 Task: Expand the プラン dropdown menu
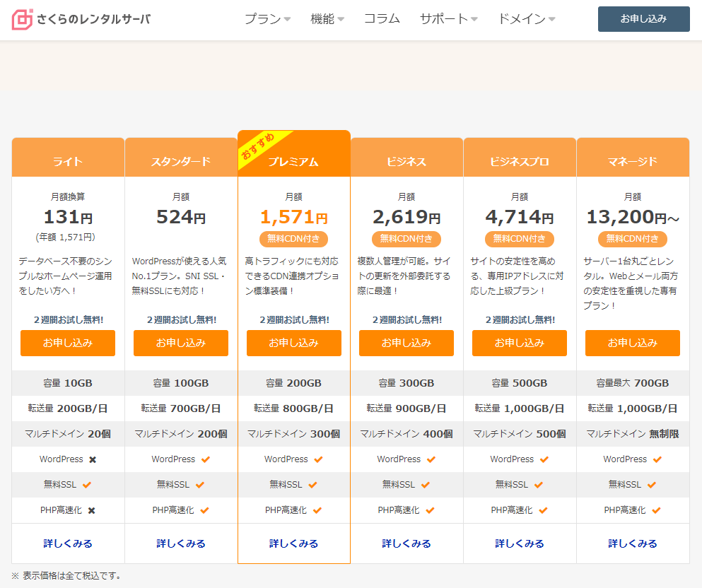pyautogui.click(x=267, y=19)
